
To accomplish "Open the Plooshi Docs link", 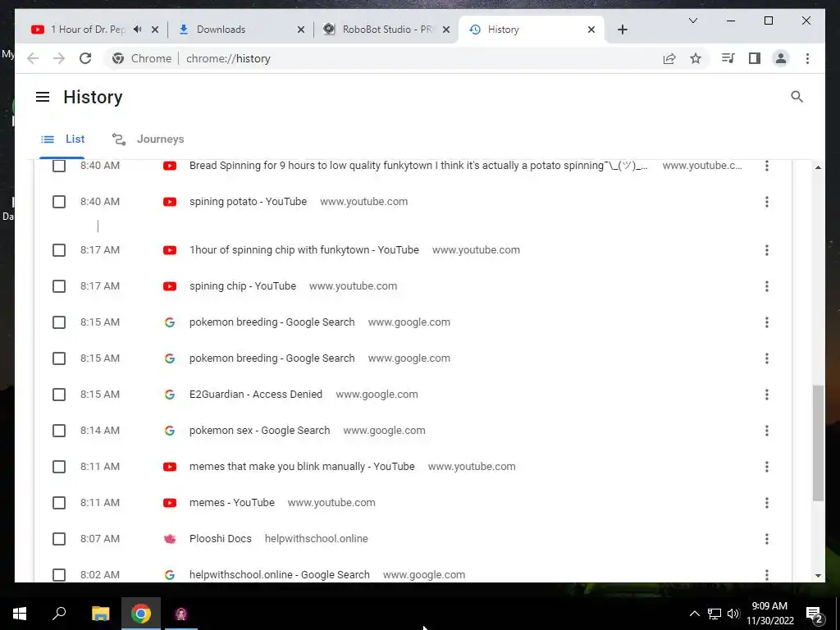I will [x=220, y=539].
